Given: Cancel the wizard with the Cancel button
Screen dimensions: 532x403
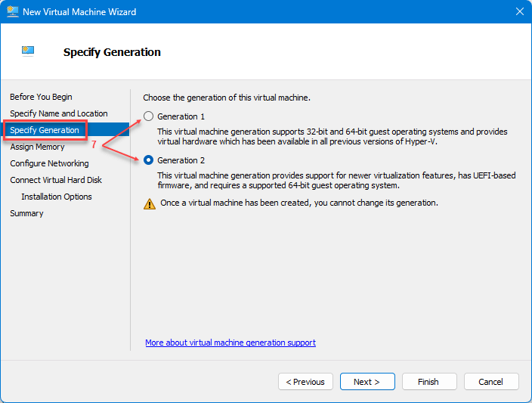Looking at the screenshot, I should point(491,382).
